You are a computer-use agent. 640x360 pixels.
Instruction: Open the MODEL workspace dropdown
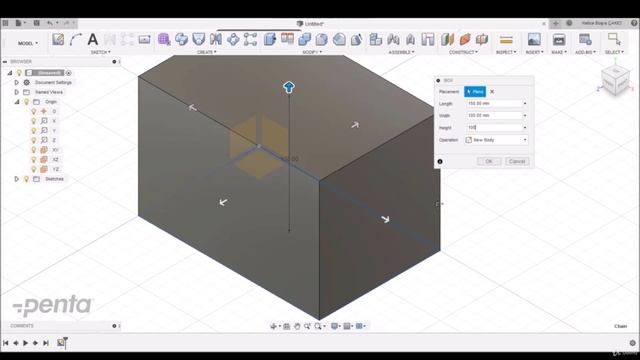click(28, 43)
